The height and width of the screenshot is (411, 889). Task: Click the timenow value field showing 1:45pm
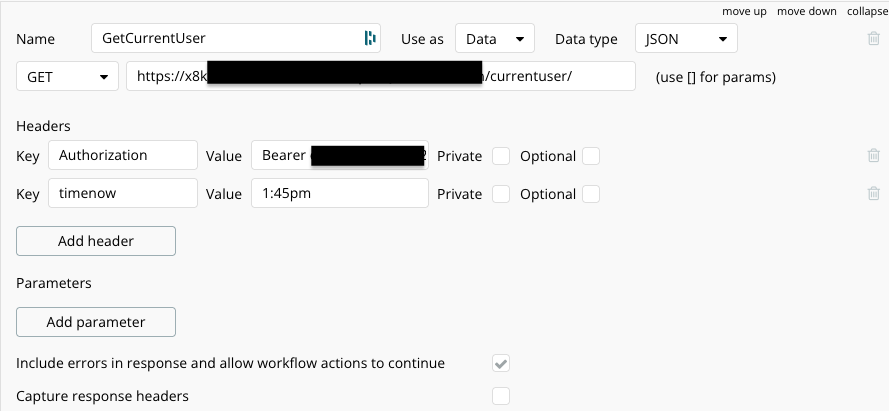(x=340, y=194)
